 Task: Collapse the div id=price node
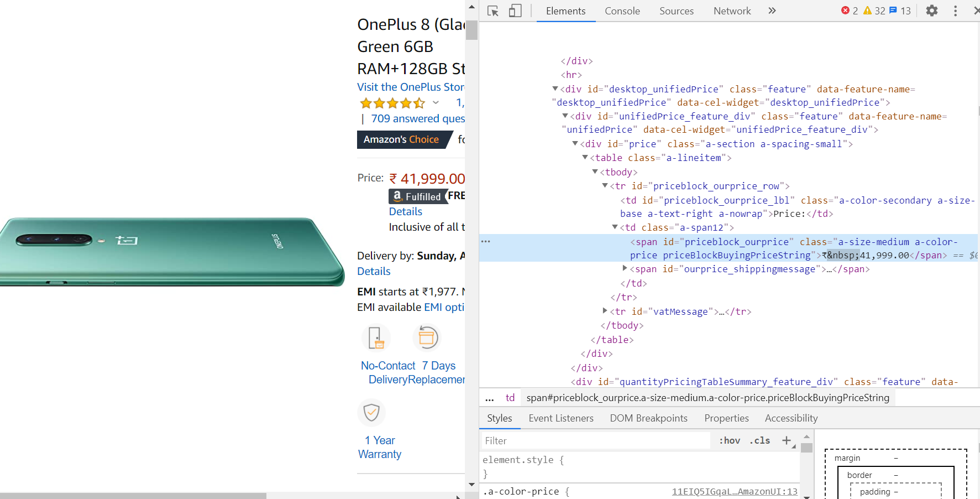(x=575, y=143)
